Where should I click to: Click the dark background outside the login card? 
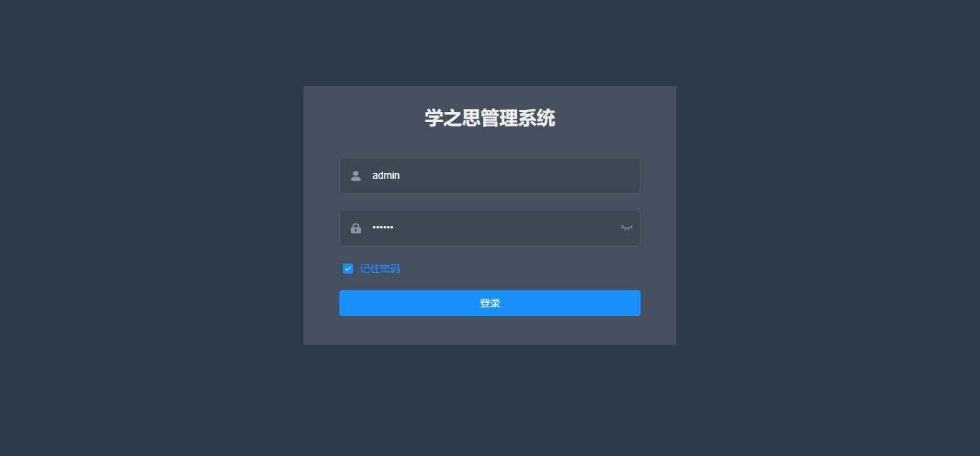click(143, 215)
